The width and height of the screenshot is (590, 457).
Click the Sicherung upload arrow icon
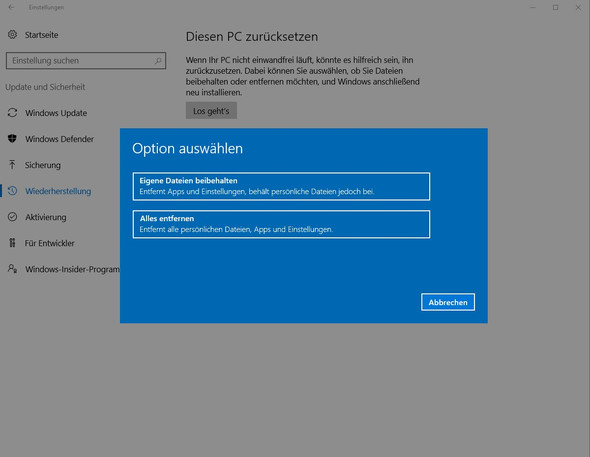click(x=12, y=164)
